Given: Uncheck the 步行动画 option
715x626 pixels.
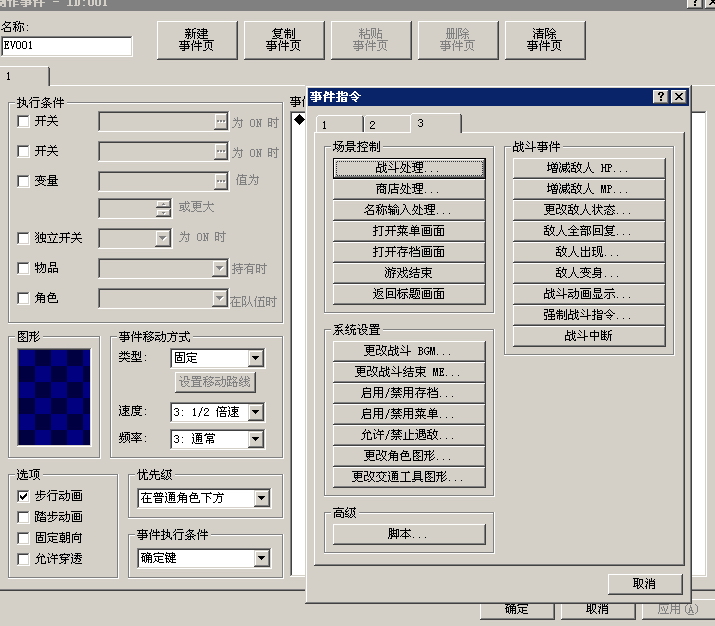Looking at the screenshot, I should tap(23, 496).
